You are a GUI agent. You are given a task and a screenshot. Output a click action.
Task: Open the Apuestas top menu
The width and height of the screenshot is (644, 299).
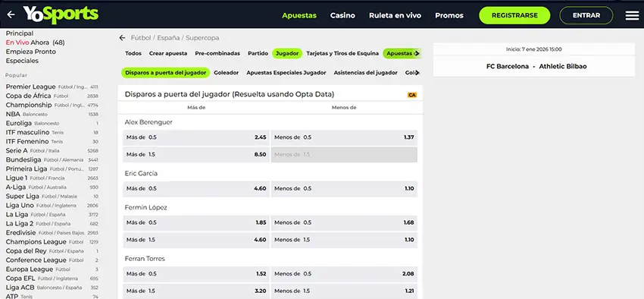pyautogui.click(x=299, y=15)
